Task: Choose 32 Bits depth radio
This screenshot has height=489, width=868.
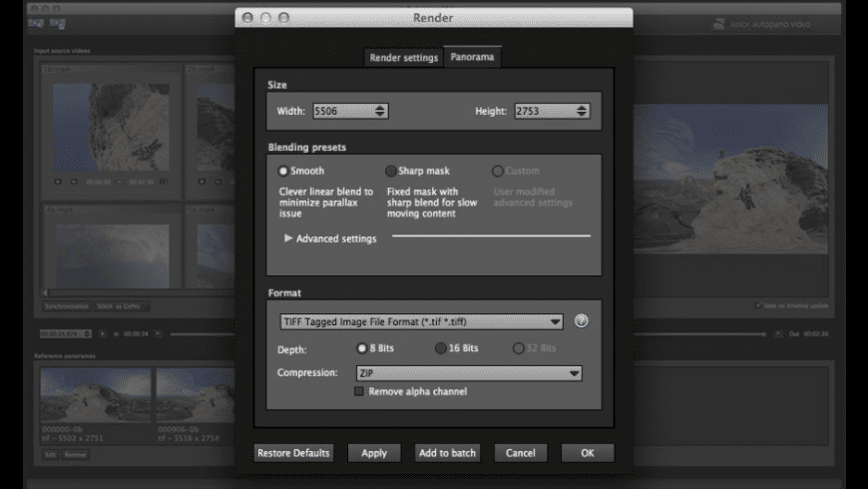Action: [x=518, y=348]
